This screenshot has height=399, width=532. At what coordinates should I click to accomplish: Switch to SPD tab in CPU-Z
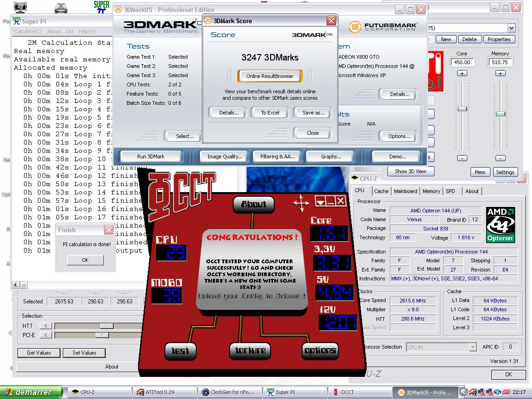click(x=450, y=191)
